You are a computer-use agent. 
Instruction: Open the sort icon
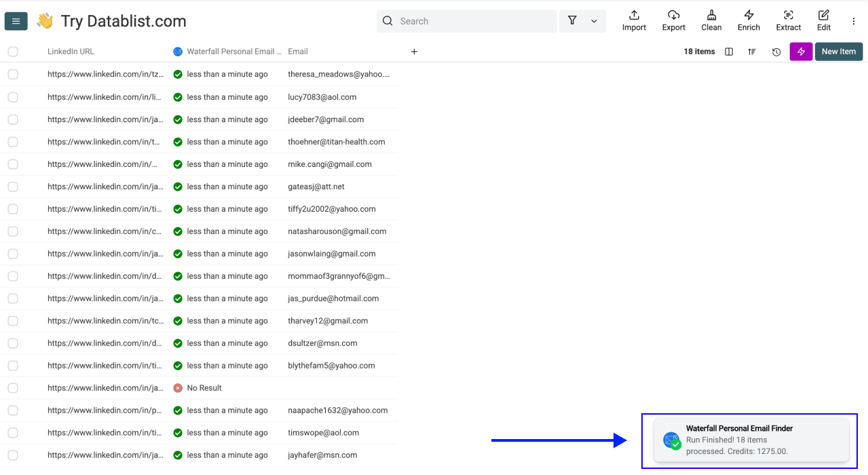point(751,51)
